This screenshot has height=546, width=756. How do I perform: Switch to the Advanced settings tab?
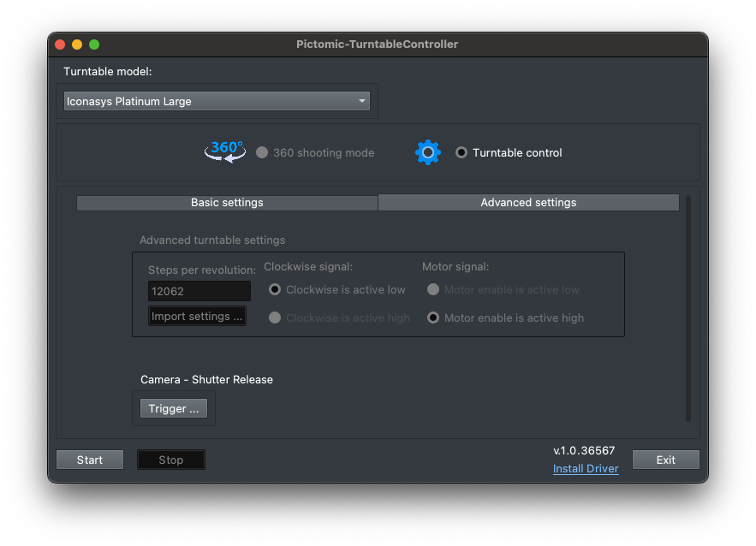point(528,203)
